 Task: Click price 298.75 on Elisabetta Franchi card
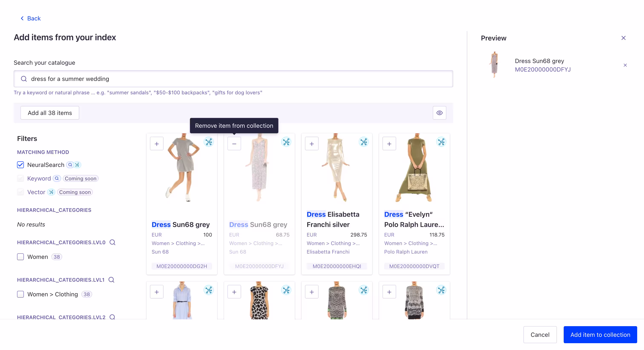(x=358, y=235)
